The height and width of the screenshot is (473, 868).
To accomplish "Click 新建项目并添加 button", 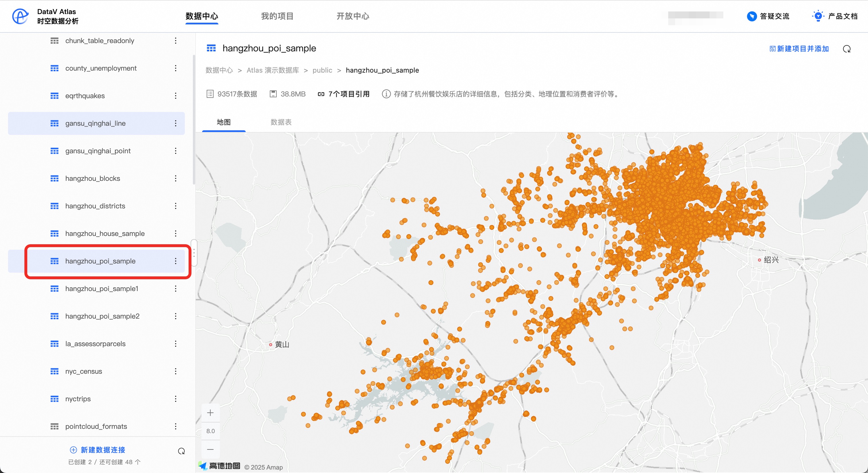I will pos(799,49).
